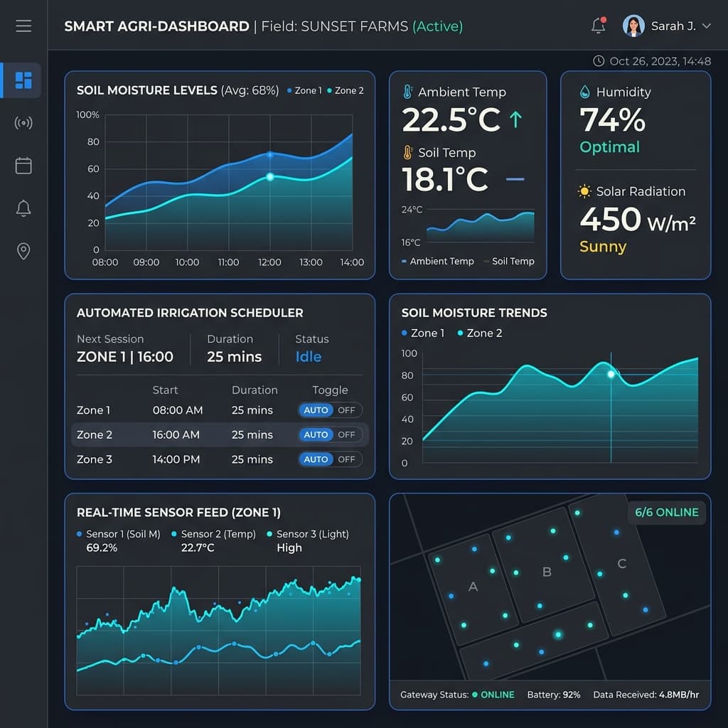The height and width of the screenshot is (728, 728).
Task: Open the alerts bell in the sidebar
Action: (x=23, y=208)
